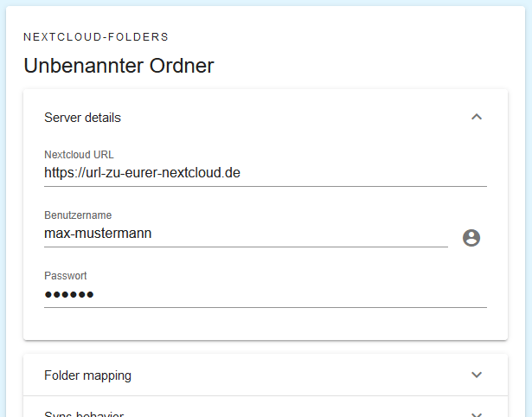Collapse Server details with the up chevron
Viewport: 532px width, 417px height.
pyautogui.click(x=476, y=117)
